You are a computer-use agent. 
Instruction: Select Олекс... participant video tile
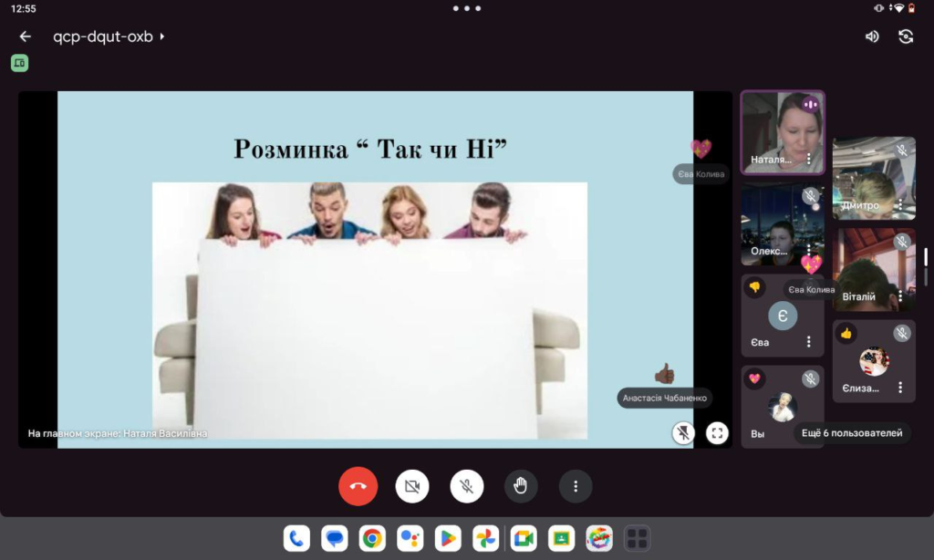pyautogui.click(x=783, y=224)
